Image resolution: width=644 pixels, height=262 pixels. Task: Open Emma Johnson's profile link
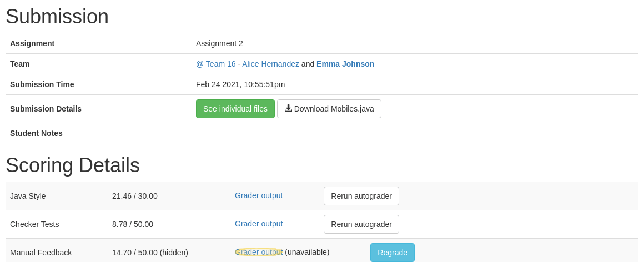pyautogui.click(x=345, y=64)
